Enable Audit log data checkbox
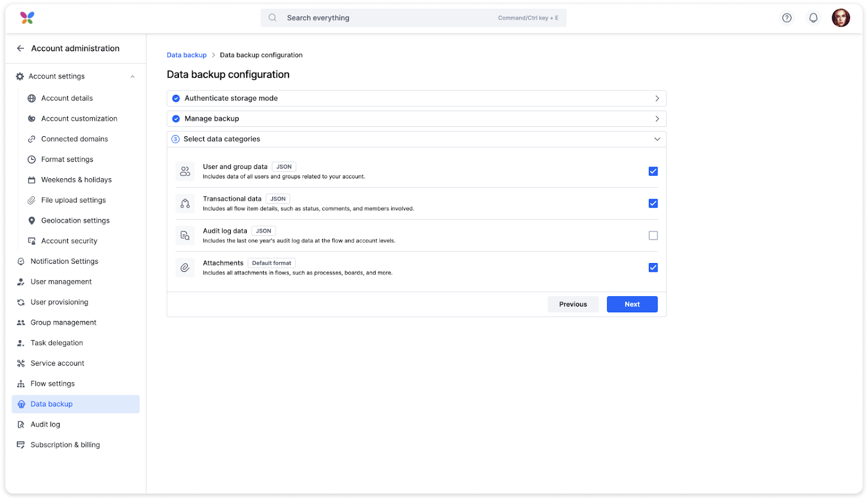Image resolution: width=868 pixels, height=500 pixels. 653,235
